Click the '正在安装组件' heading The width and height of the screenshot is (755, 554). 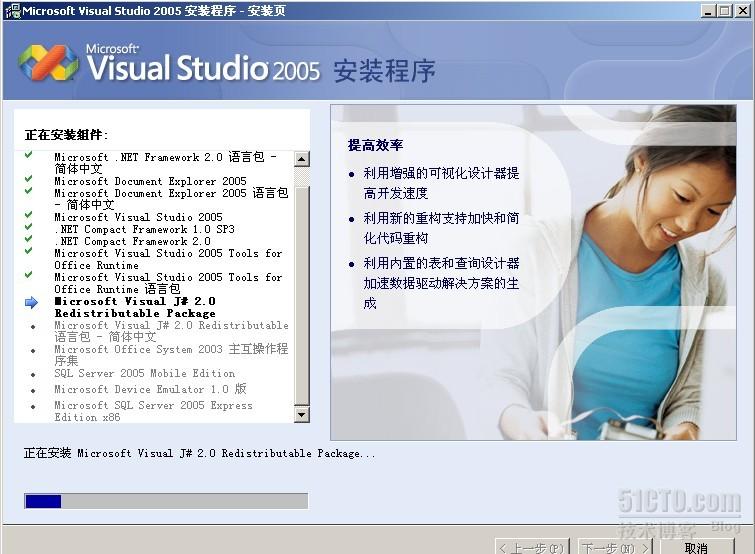[x=66, y=135]
